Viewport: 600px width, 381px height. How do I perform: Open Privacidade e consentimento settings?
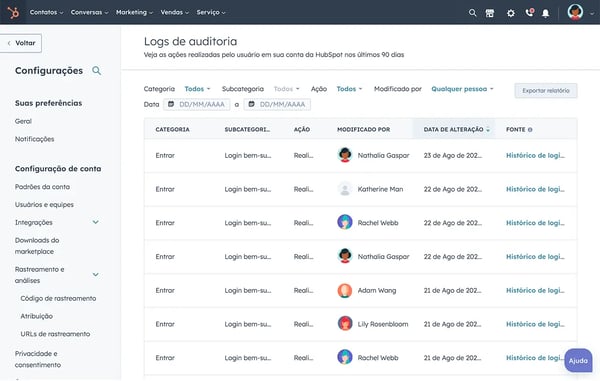pyautogui.click(x=38, y=359)
